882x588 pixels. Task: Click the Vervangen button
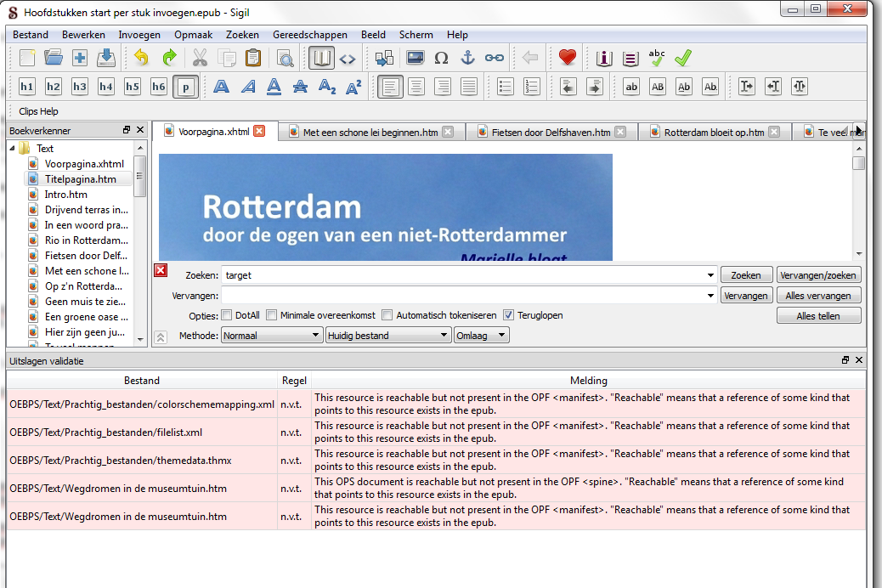click(x=746, y=296)
